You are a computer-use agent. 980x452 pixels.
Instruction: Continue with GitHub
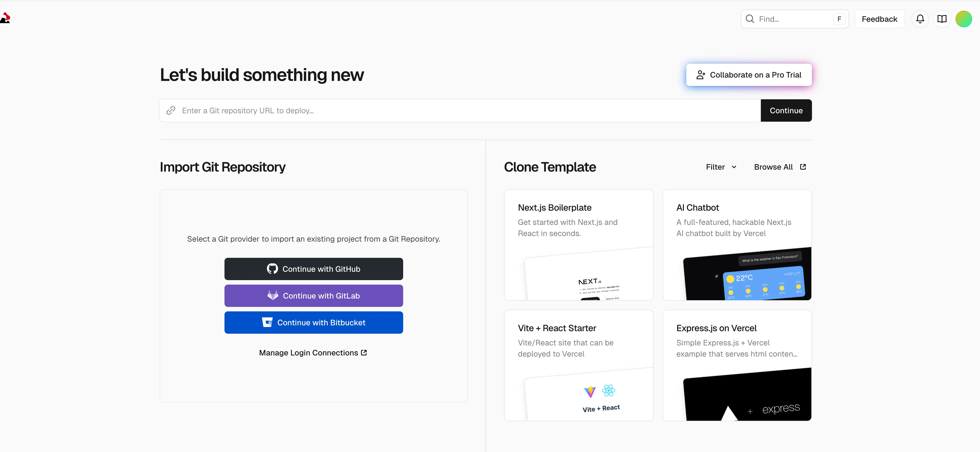[x=314, y=269]
